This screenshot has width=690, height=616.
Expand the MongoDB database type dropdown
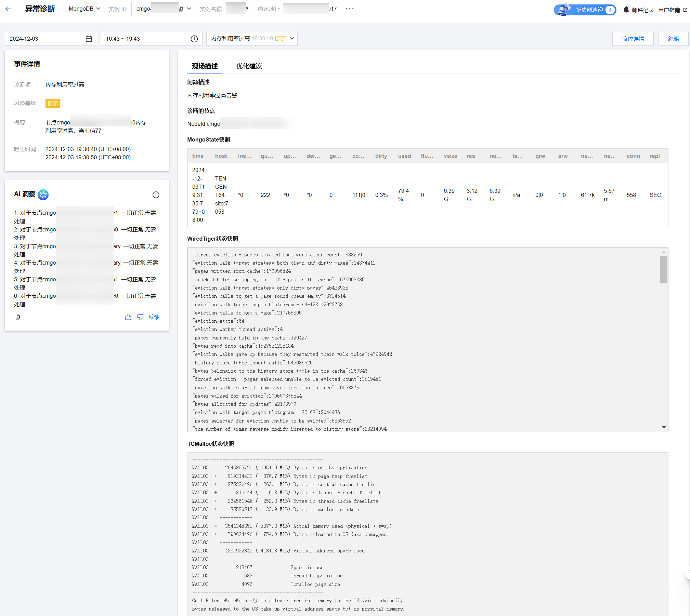point(84,9)
